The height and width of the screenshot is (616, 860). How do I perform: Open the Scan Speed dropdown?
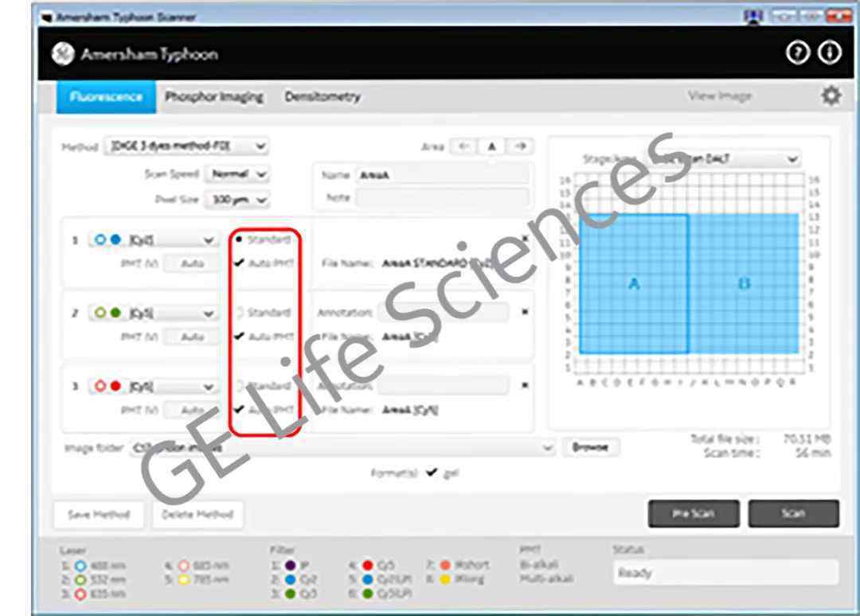[x=236, y=174]
